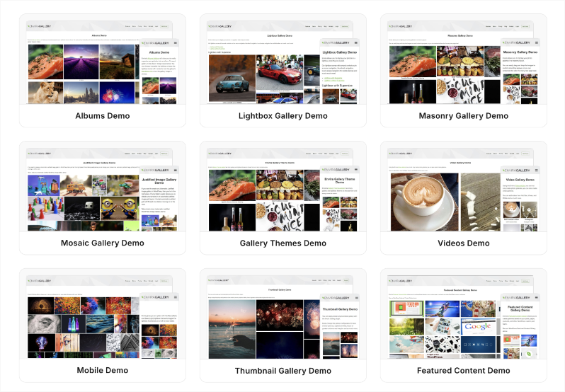The width and height of the screenshot is (565, 392).
Task: Open the Lightbox Gallery Demo link
Action: (283, 116)
